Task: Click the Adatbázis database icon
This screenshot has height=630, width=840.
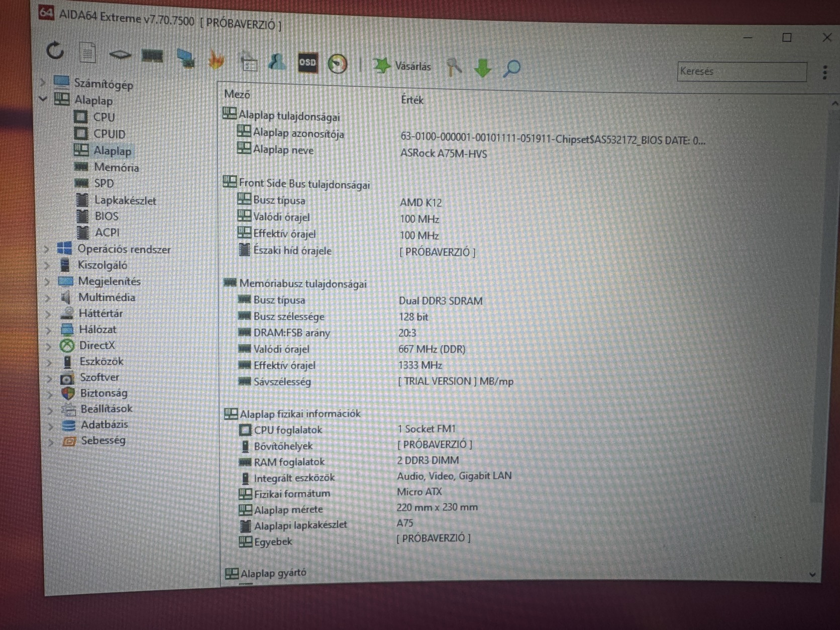Action: (68, 425)
